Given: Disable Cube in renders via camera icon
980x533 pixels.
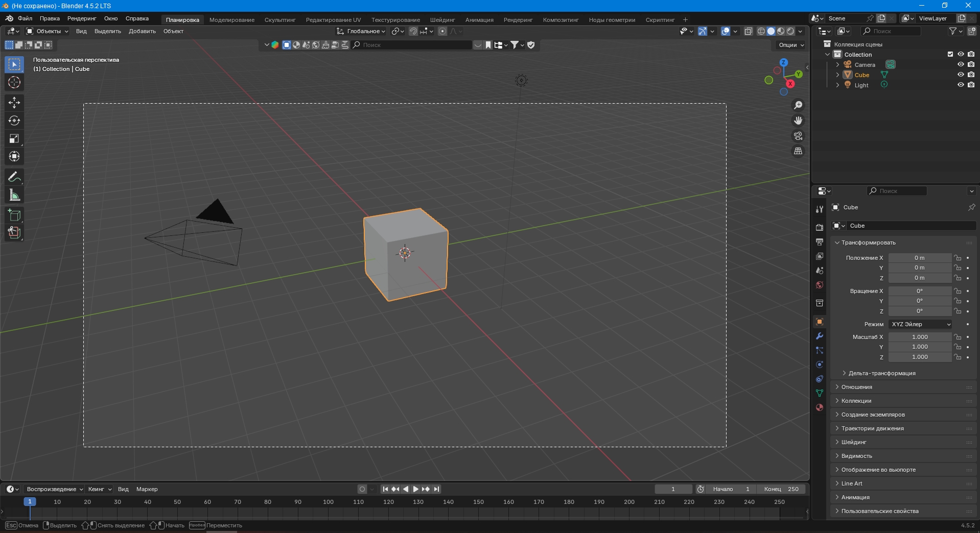Looking at the screenshot, I should 971,75.
